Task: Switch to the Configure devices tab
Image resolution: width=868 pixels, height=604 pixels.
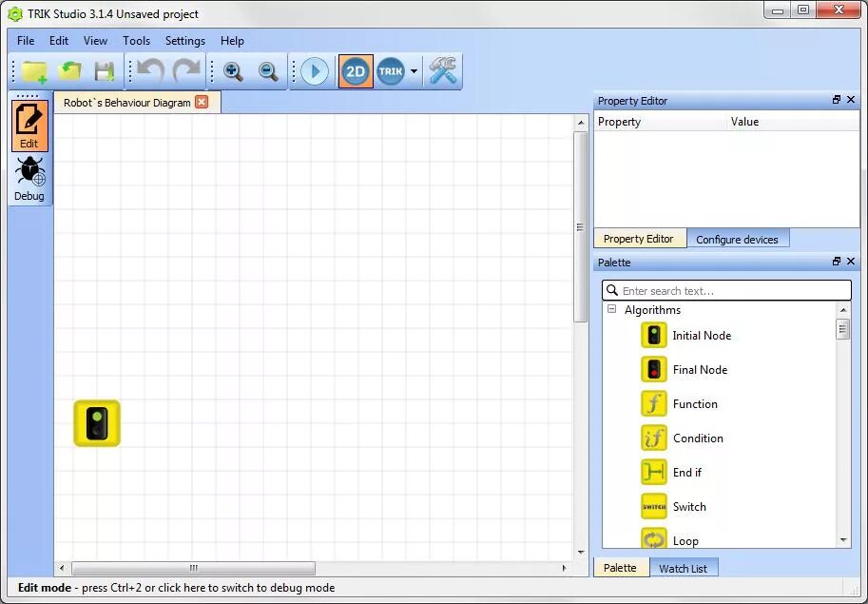Action: click(738, 239)
